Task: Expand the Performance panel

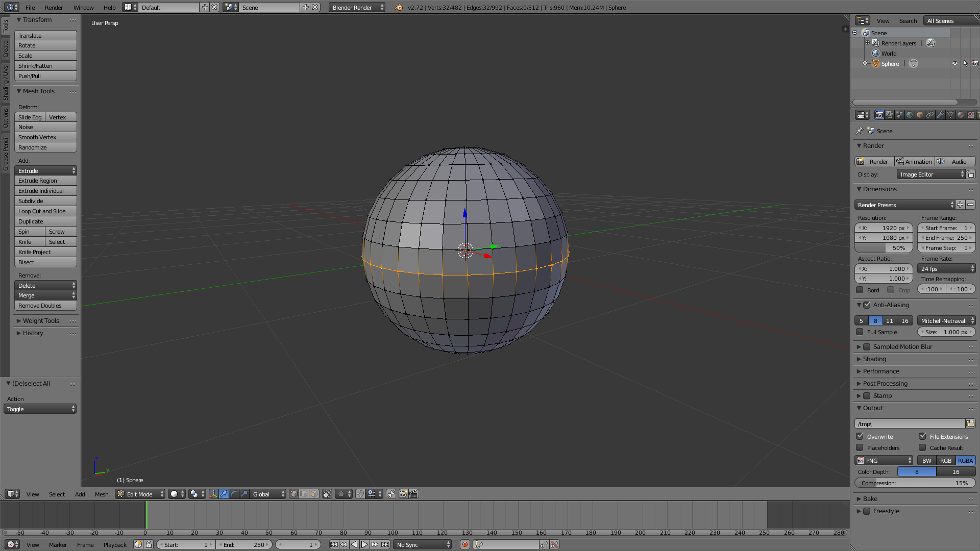Action: click(881, 371)
